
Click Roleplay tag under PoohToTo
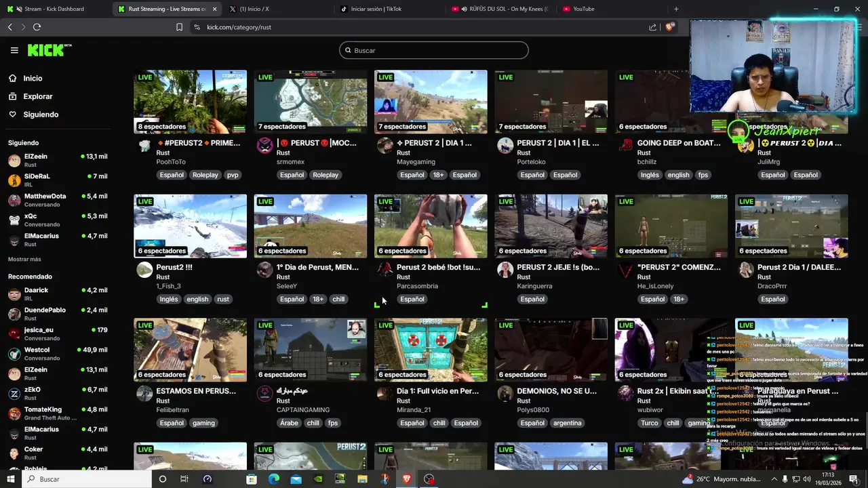coord(205,175)
